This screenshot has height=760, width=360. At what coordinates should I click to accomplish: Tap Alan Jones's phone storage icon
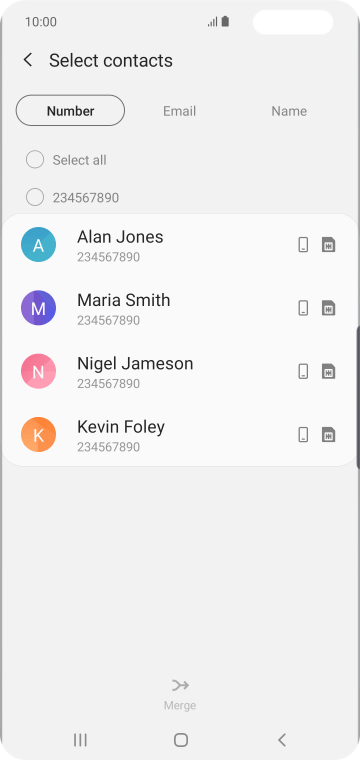click(303, 245)
